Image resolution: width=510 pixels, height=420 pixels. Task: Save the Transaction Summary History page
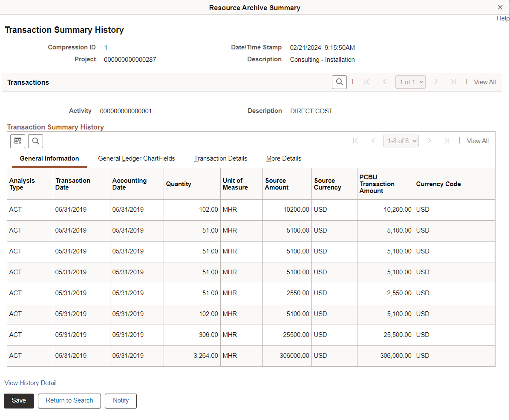pos(19,400)
